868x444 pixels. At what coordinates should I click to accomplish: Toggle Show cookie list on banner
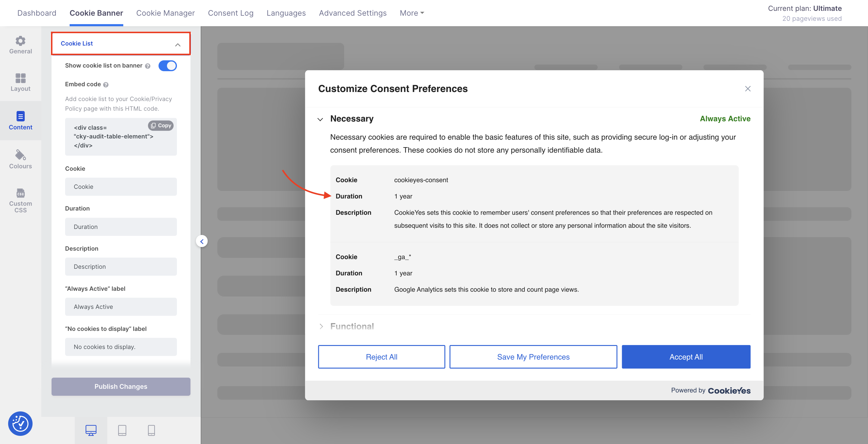click(168, 66)
